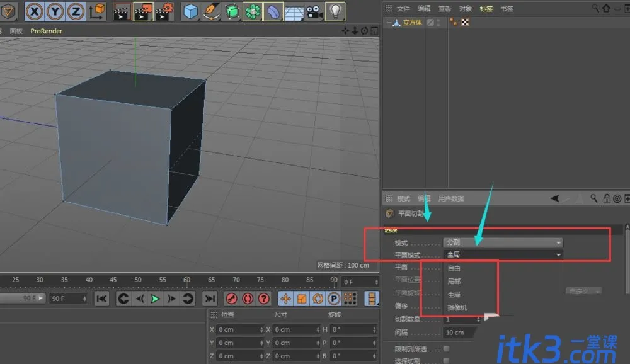
Task: Click keyframe selection question mark button
Action: coord(263,299)
